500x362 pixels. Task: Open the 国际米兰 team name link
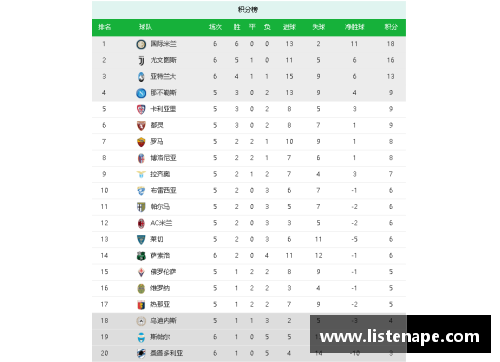163,44
